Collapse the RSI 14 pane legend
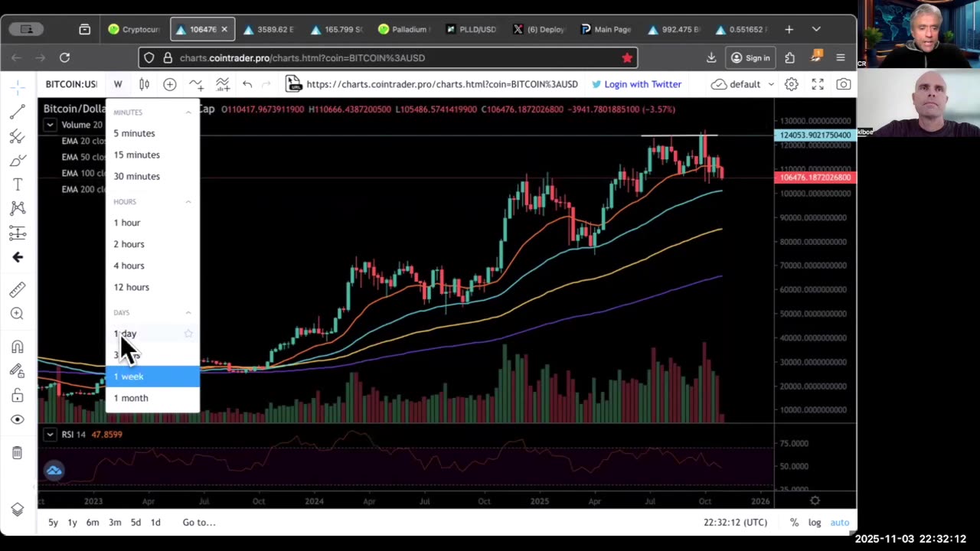Image resolution: width=980 pixels, height=551 pixels. 50,435
